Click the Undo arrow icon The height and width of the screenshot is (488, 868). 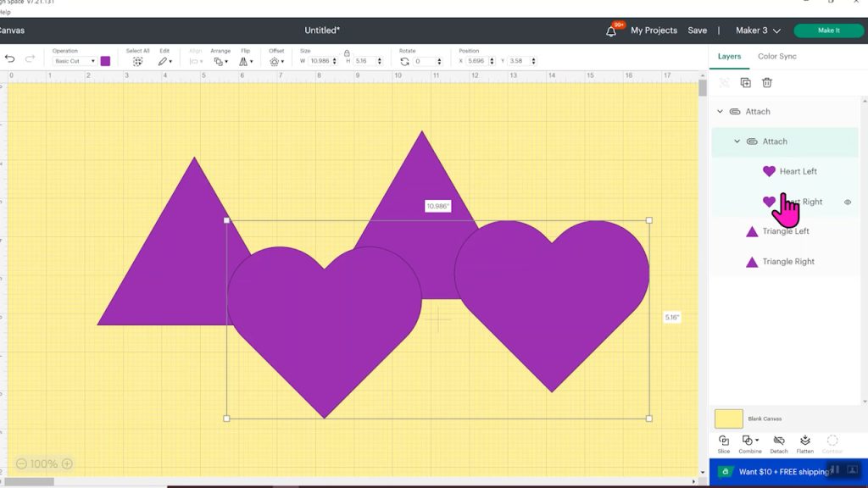10,59
